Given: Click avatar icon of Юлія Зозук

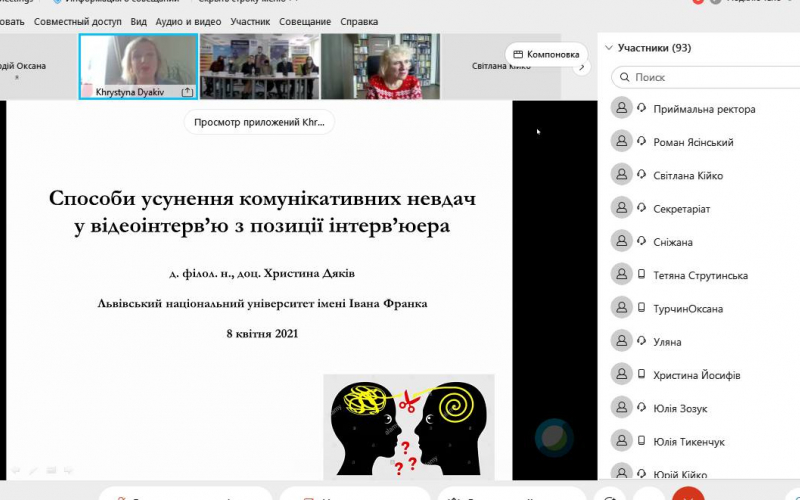Looking at the screenshot, I should point(621,407).
